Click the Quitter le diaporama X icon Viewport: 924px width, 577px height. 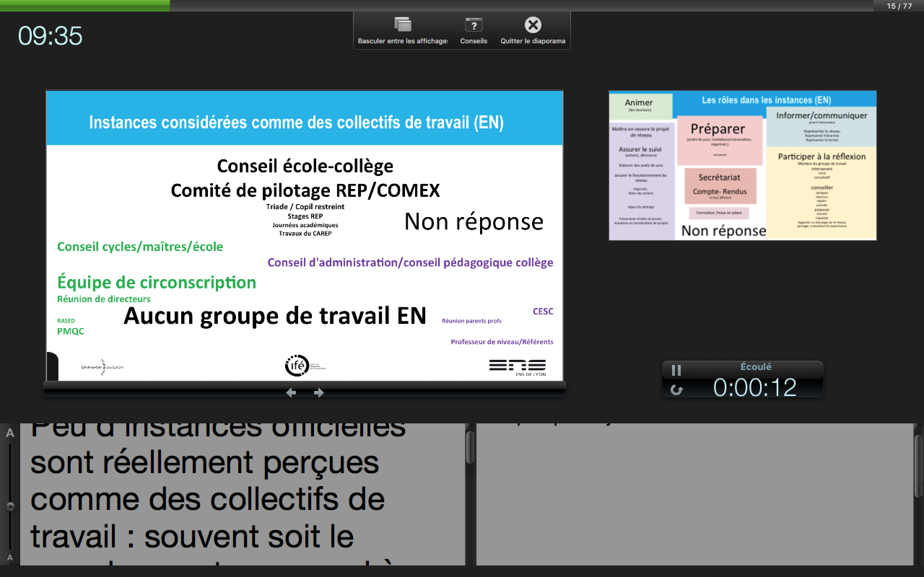[533, 25]
